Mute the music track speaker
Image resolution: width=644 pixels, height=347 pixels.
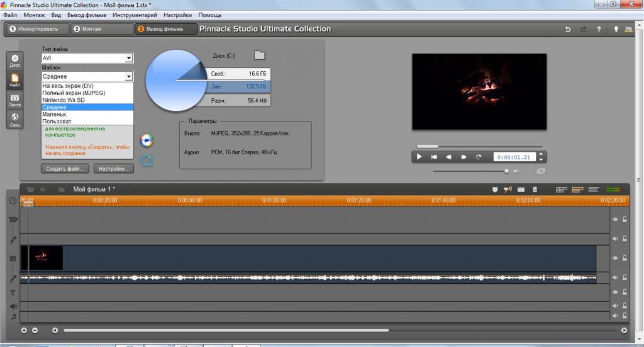pyautogui.click(x=615, y=316)
